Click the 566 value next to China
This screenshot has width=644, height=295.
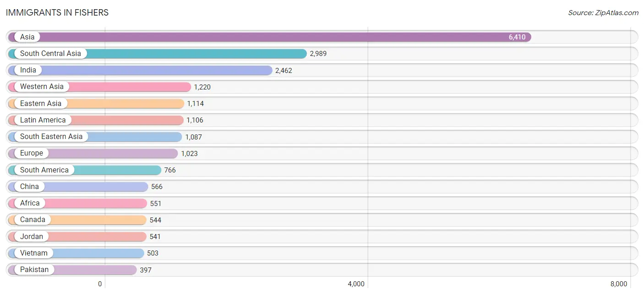[157, 187]
